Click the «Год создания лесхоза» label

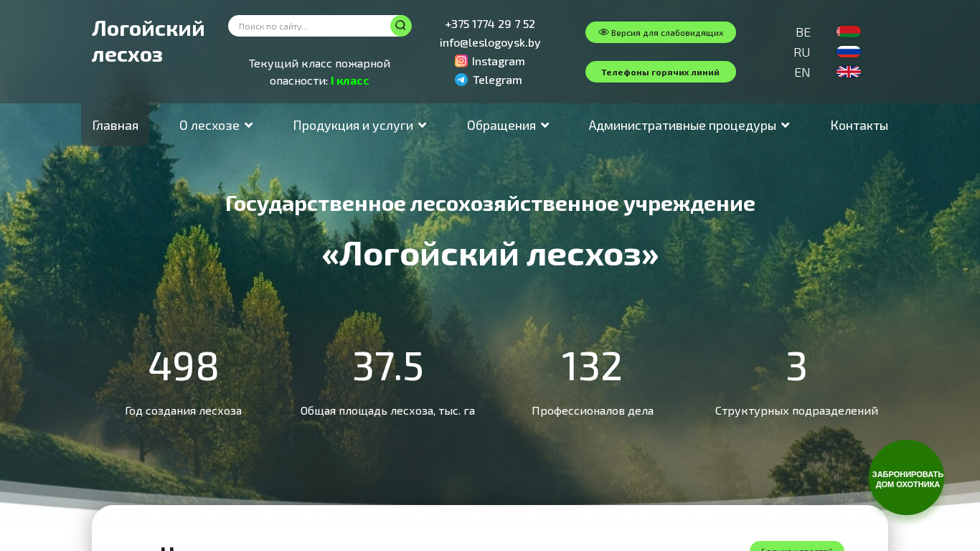pyautogui.click(x=184, y=411)
